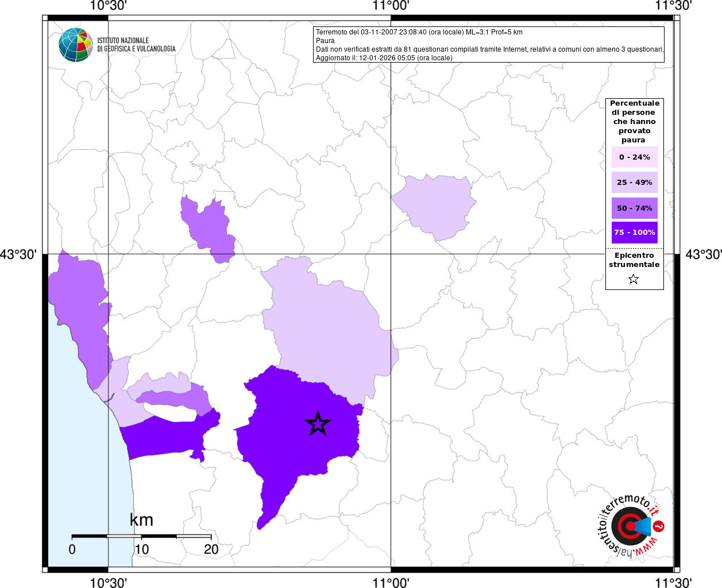This screenshot has width=722, height=588.
Task: Click the bottom-right axis label 11°30'
Action: pyautogui.click(x=674, y=582)
